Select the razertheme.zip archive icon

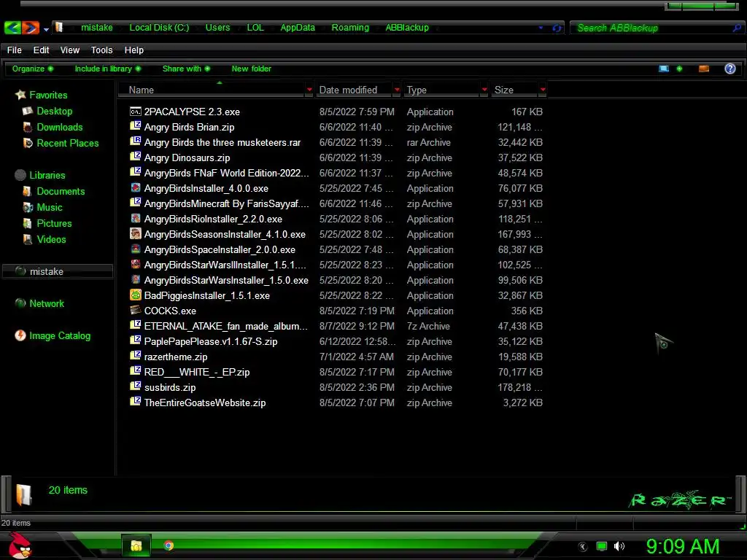pyautogui.click(x=135, y=356)
